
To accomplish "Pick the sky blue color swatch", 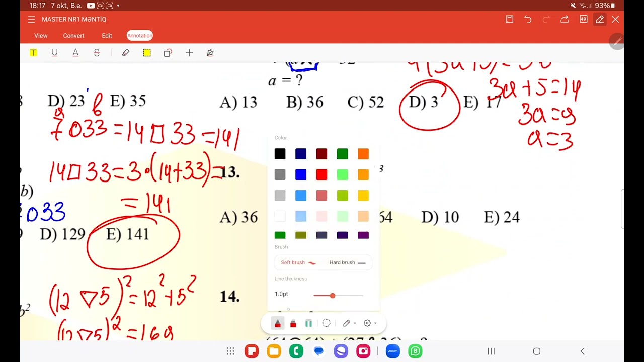I will coord(301,196).
